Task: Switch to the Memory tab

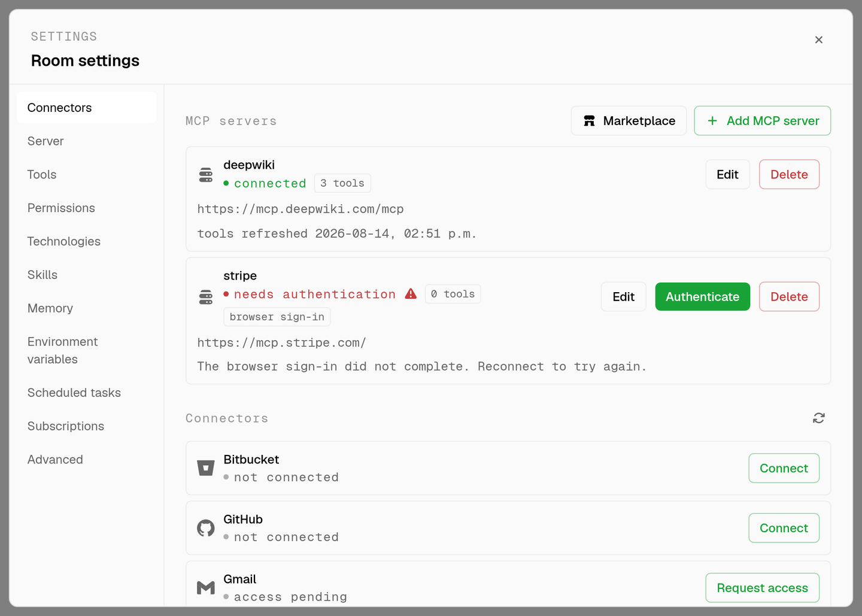Action: coord(87,308)
